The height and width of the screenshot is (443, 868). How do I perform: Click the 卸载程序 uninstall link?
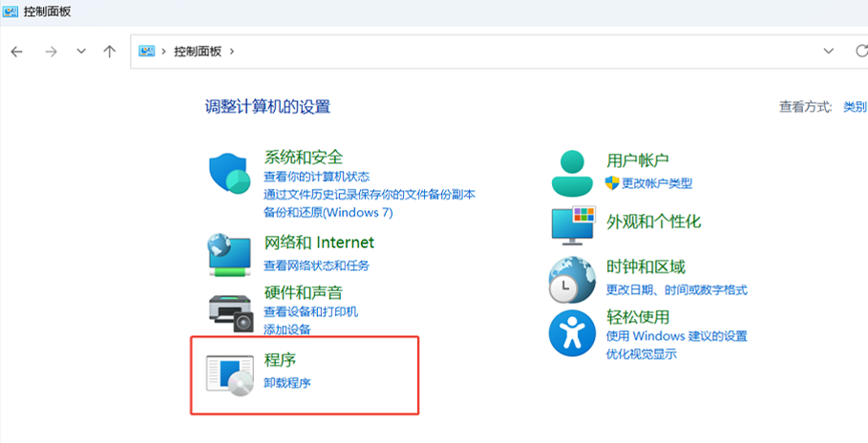pos(287,383)
